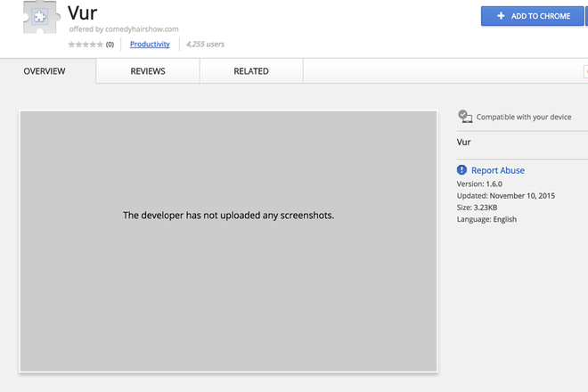Click the rating count (0)
Screen dimensions: 588x392
click(110, 44)
